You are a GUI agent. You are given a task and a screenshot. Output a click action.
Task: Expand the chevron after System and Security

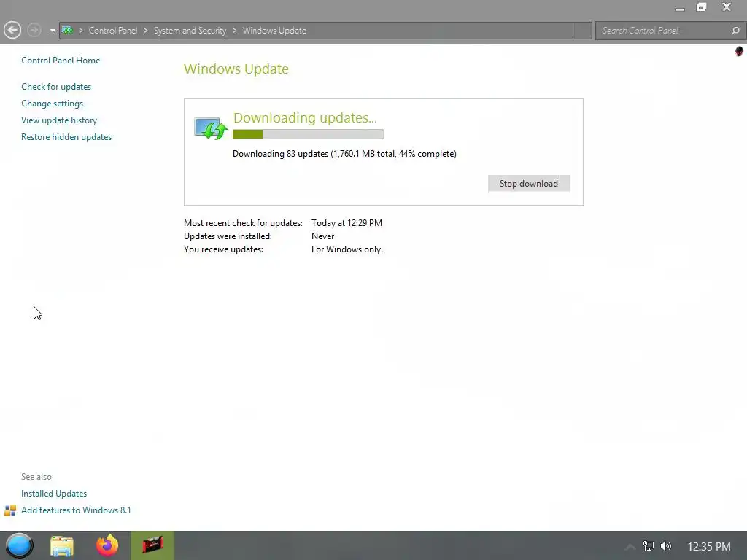pyautogui.click(x=234, y=31)
